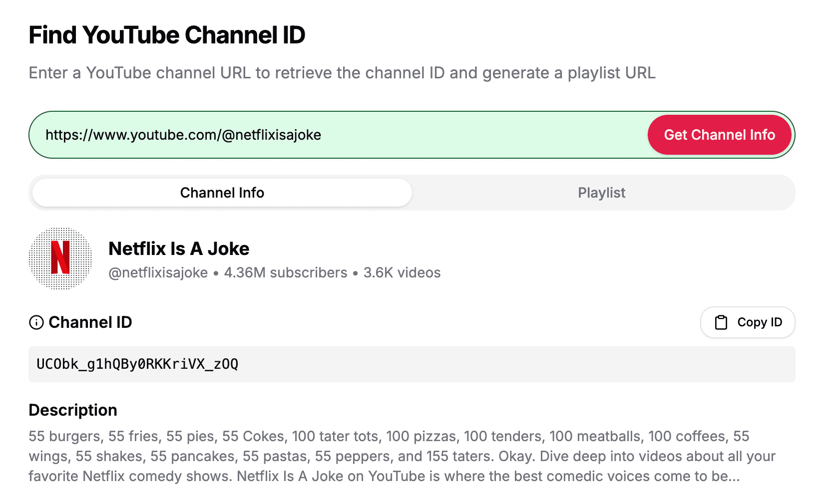
Task: Click the Netflix Is A Joke channel name
Action: coord(179,249)
